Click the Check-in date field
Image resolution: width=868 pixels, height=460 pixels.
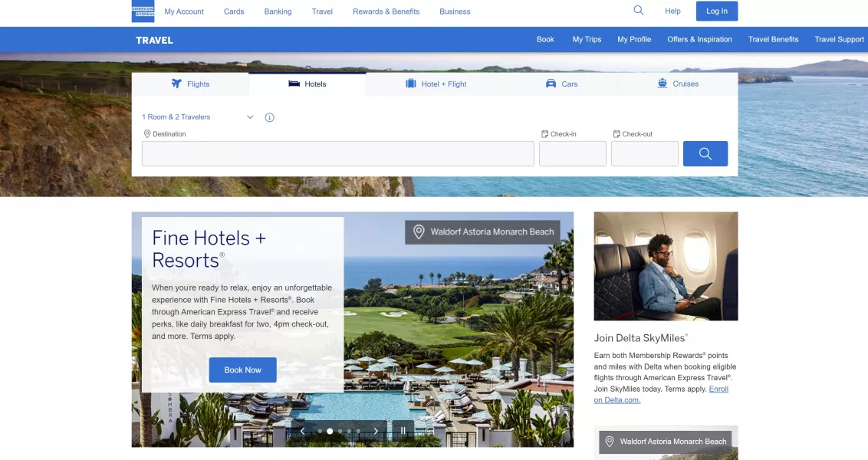tap(572, 154)
